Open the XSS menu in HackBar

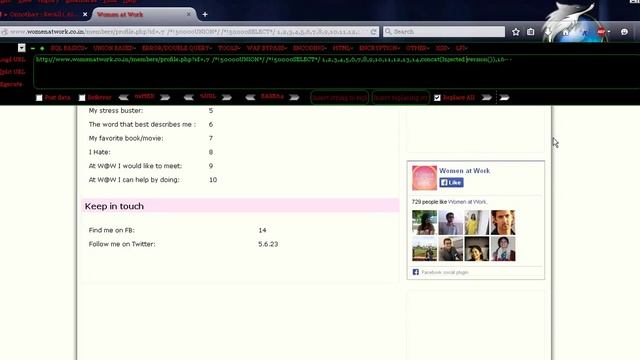click(x=442, y=48)
